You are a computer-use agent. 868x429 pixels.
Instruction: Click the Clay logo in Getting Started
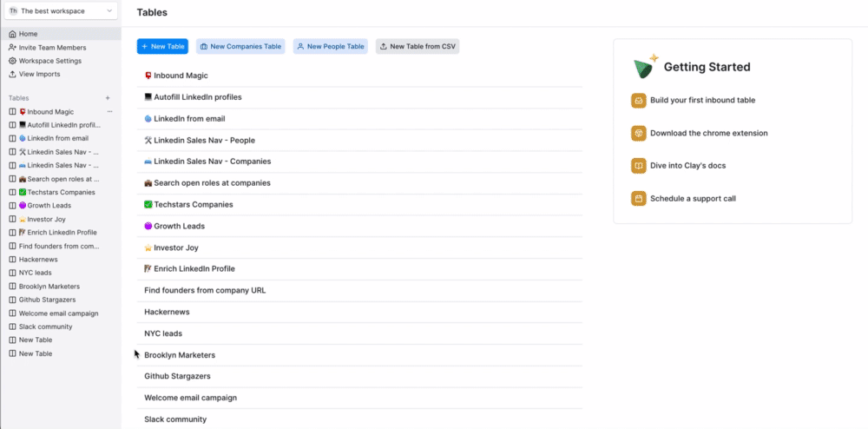[x=645, y=66]
